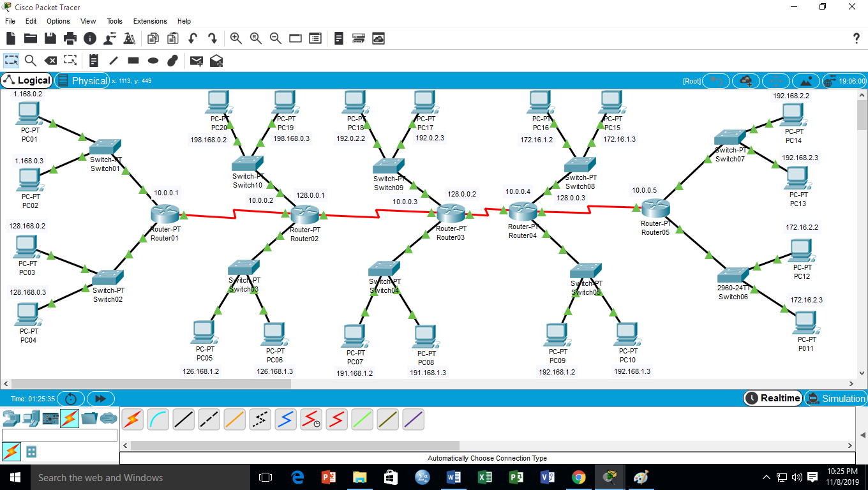Activate Realtime mode

pyautogui.click(x=772, y=398)
